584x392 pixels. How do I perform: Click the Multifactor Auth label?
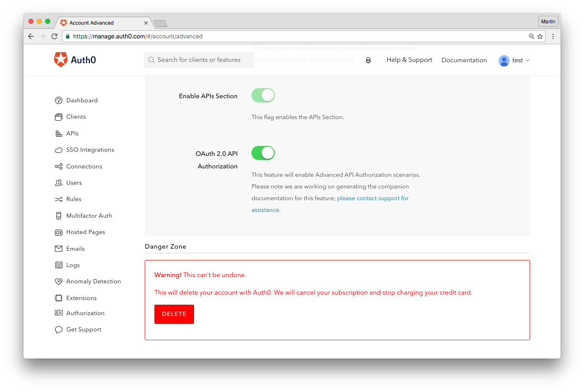pyautogui.click(x=89, y=216)
